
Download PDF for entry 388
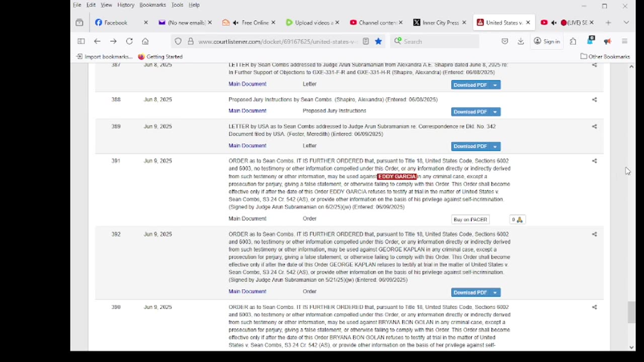point(470,112)
